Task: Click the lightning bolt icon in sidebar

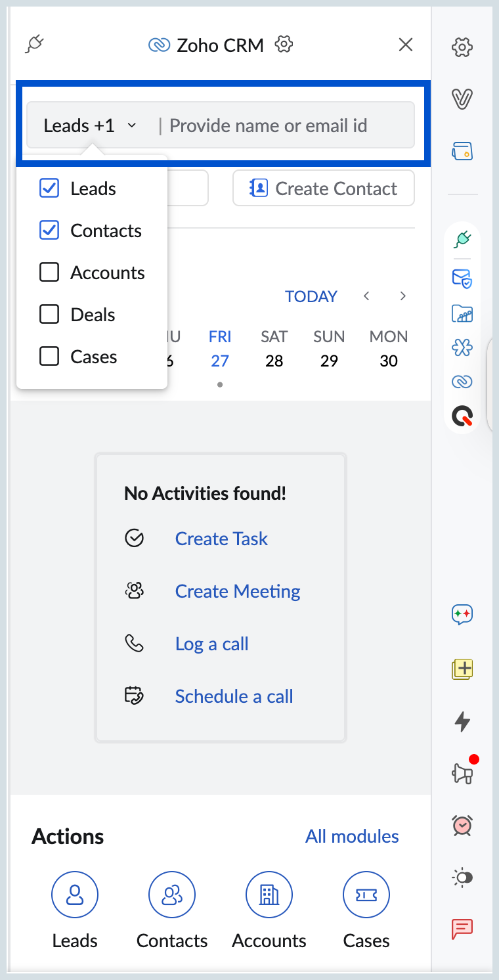Action: pos(463,721)
